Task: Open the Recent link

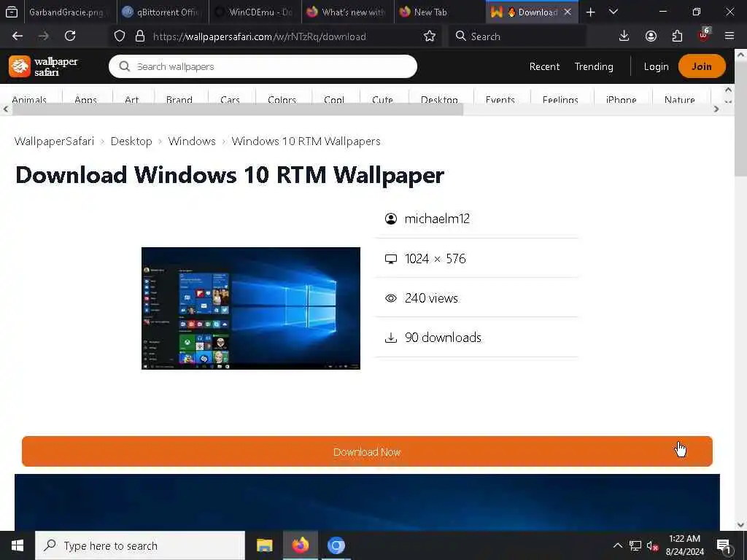Action: click(544, 66)
